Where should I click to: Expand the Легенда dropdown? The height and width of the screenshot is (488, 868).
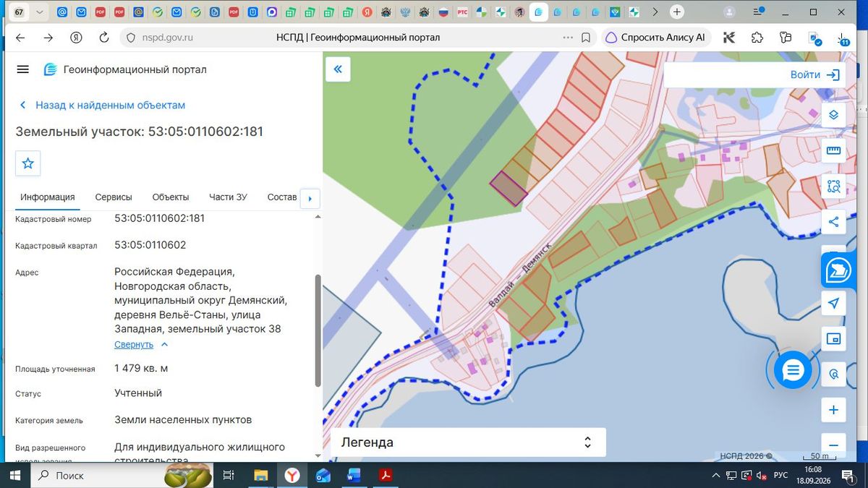[x=468, y=442]
